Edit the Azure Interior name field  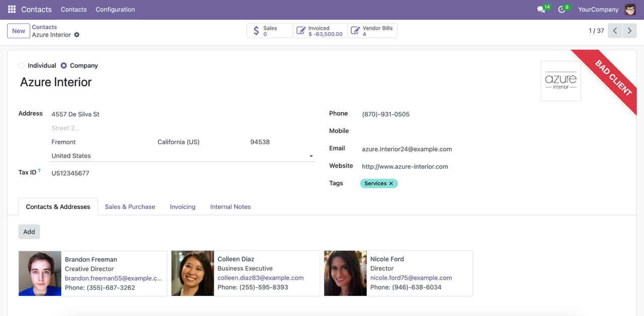point(56,82)
